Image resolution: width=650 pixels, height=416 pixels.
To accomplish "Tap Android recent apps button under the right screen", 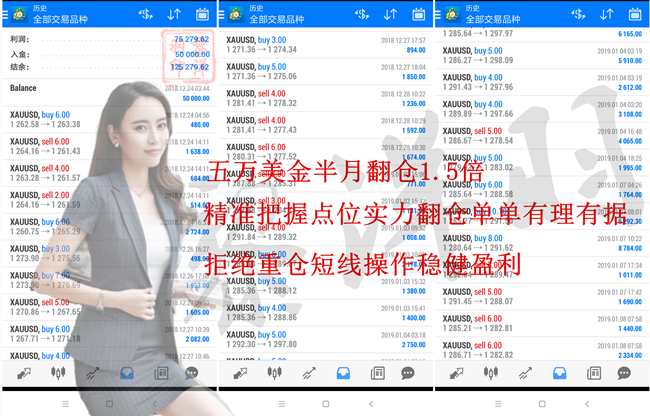I will (x=498, y=404).
